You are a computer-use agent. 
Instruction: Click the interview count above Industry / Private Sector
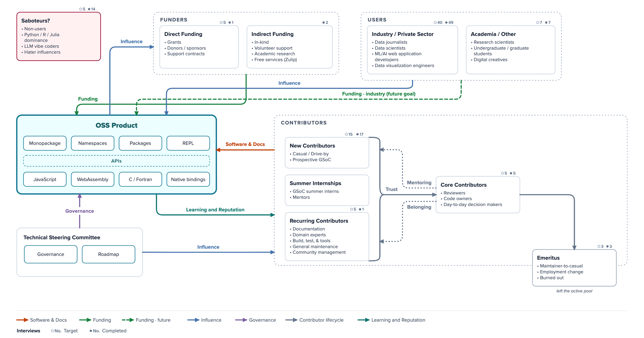click(x=444, y=23)
